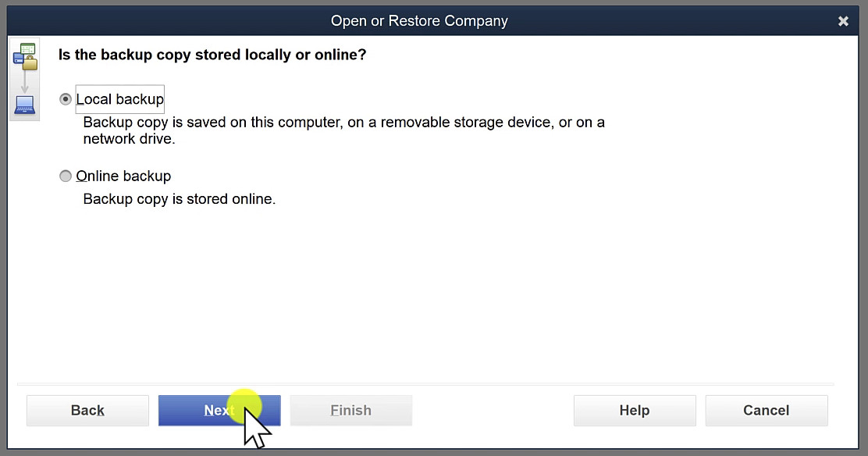Image resolution: width=868 pixels, height=456 pixels.
Task: Click the blue floppy disk icon
Action: [19, 59]
